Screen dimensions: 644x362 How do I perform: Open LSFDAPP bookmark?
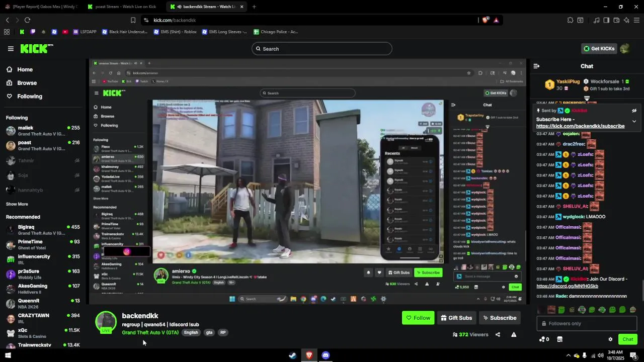85,32
